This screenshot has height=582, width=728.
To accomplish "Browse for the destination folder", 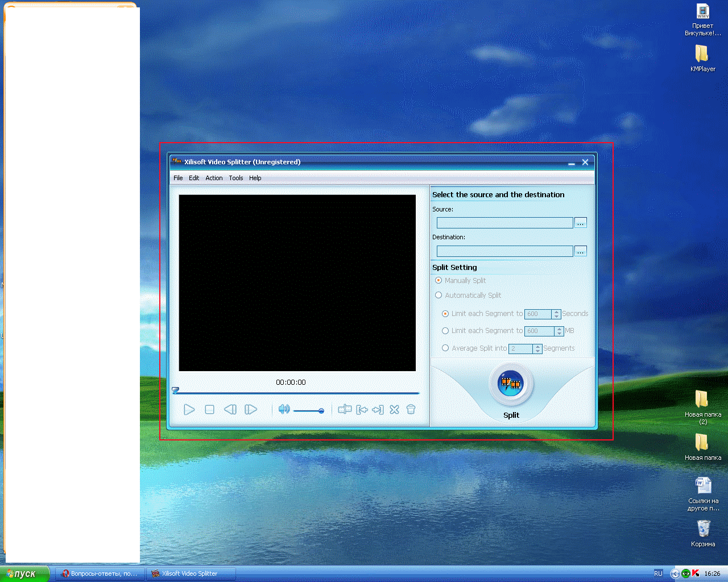I will tap(580, 251).
